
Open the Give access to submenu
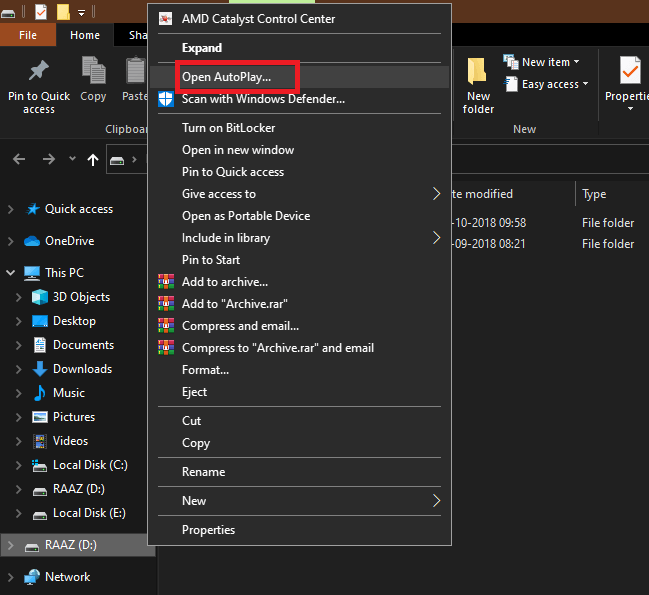click(299, 194)
